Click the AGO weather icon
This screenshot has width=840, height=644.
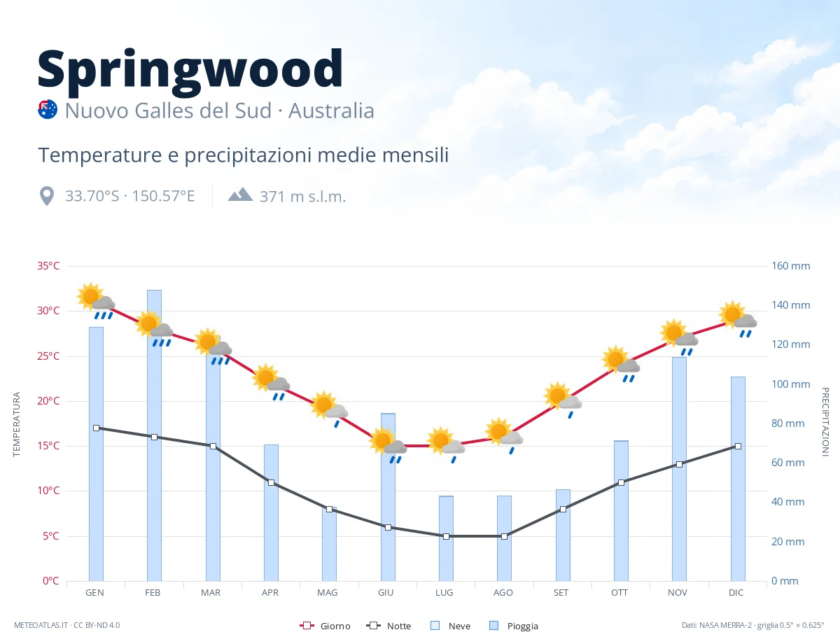point(504,436)
